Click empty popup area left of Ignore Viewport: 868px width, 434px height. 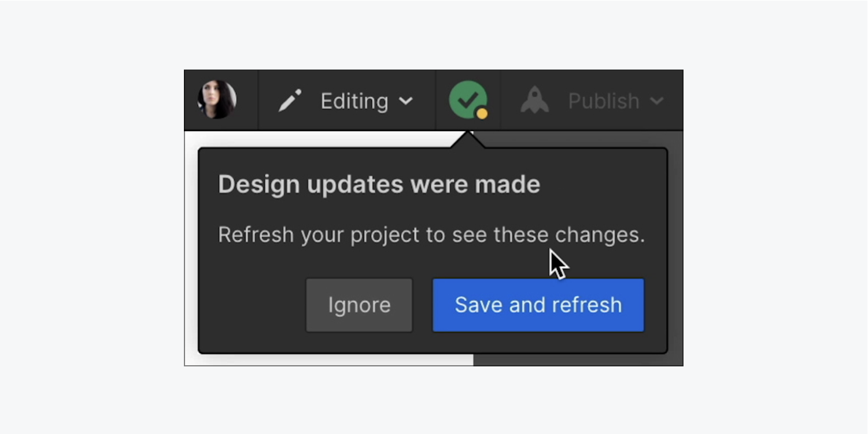252,305
